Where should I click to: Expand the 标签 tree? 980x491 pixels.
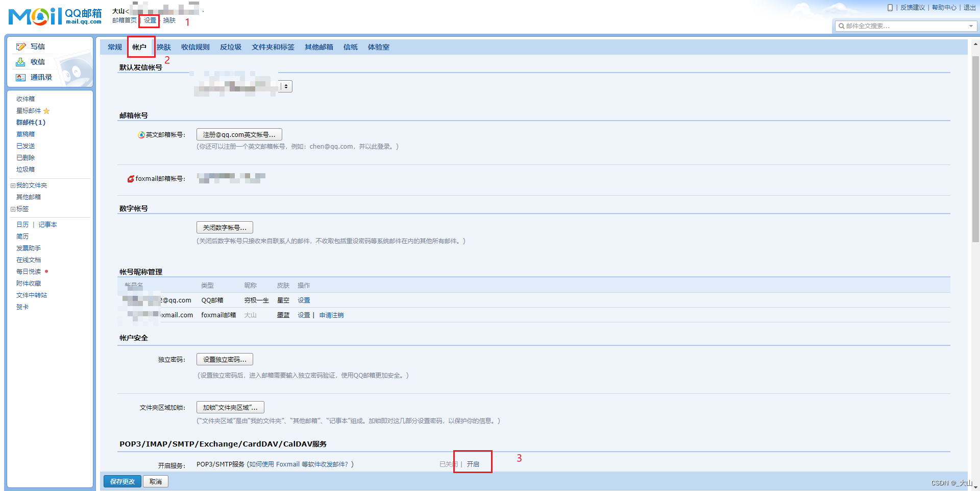[x=13, y=209]
